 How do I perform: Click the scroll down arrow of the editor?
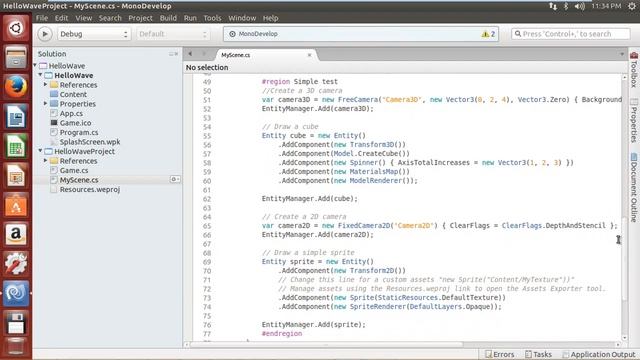tap(624, 338)
